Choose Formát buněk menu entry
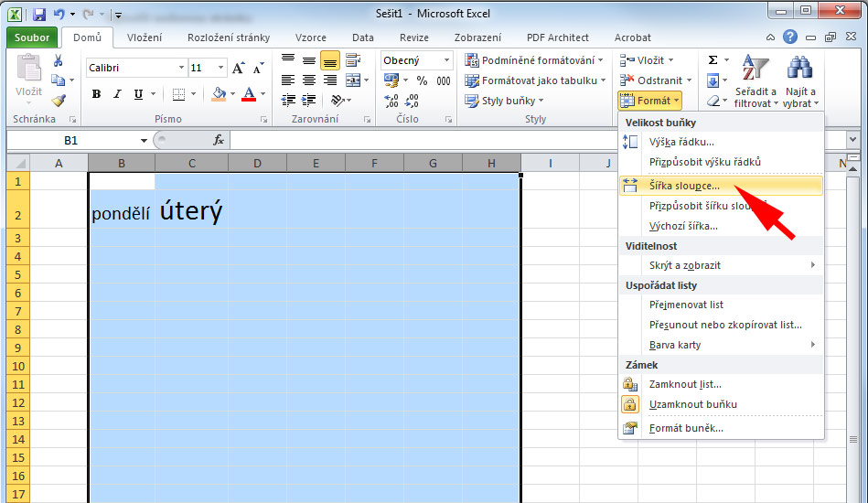The width and height of the screenshot is (868, 503). (x=722, y=428)
